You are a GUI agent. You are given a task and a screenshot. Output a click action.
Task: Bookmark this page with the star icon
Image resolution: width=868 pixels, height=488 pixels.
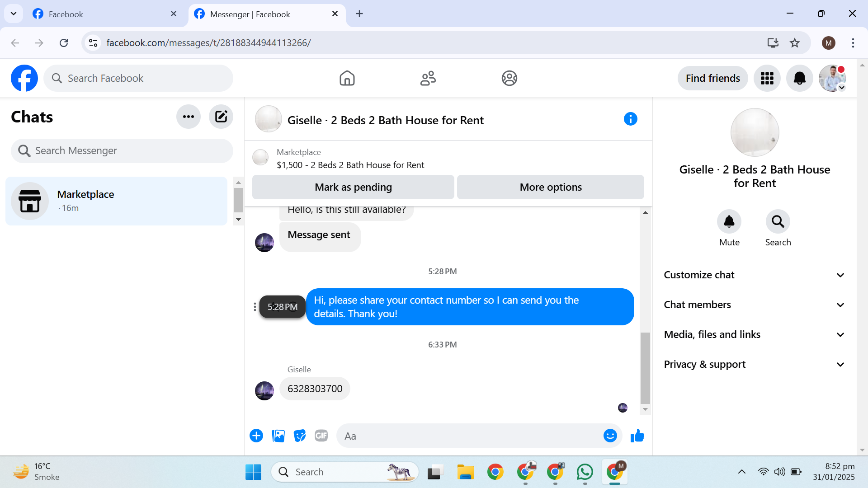pos(795,43)
